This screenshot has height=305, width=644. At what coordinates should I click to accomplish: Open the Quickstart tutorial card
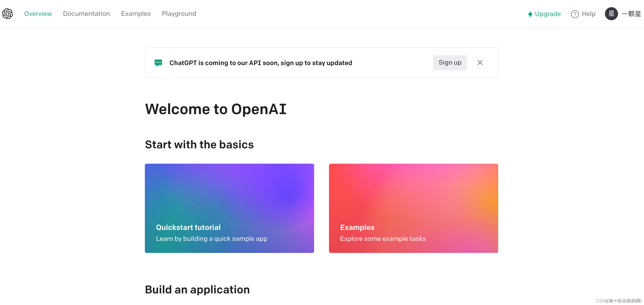[x=229, y=200]
